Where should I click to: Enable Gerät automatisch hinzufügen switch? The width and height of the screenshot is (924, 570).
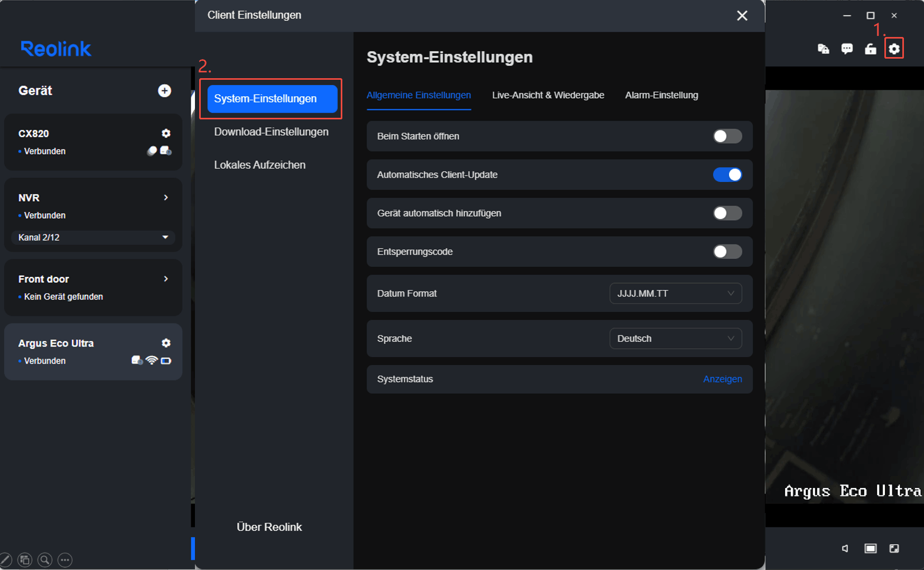(727, 213)
